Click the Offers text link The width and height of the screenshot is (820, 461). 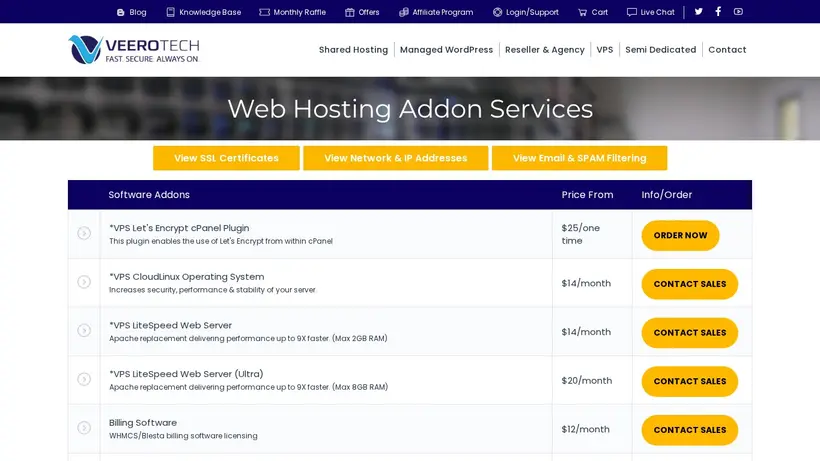[369, 12]
